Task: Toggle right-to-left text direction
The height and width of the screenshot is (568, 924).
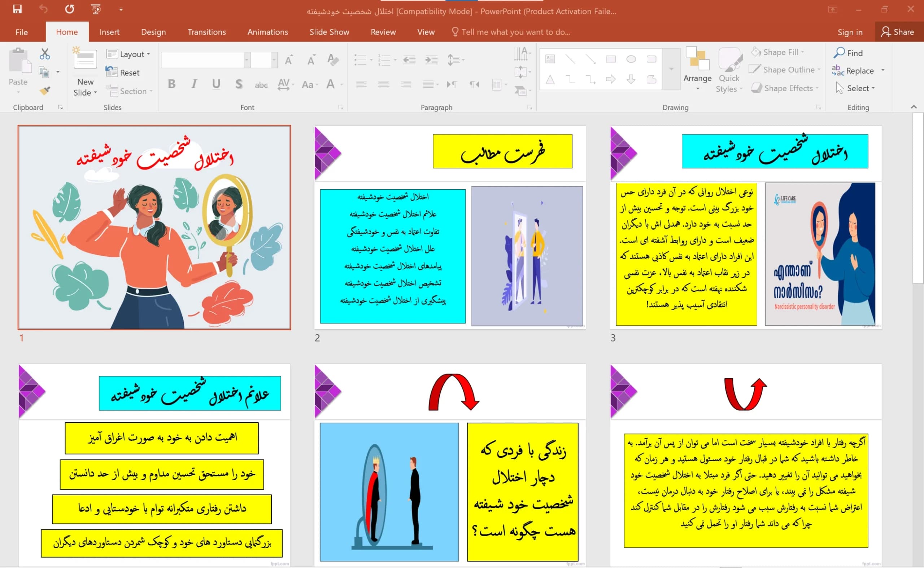Action: click(474, 84)
